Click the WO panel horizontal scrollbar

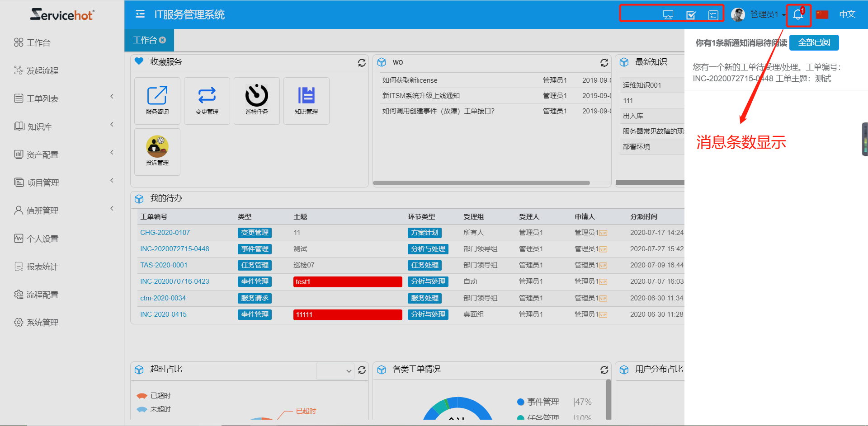[x=481, y=183]
